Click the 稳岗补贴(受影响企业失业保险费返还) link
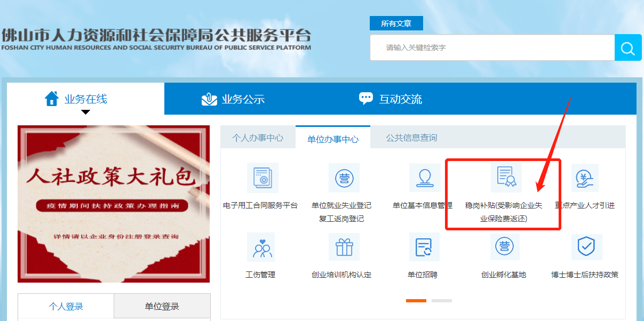The width and height of the screenshot is (644, 321). 504,212
